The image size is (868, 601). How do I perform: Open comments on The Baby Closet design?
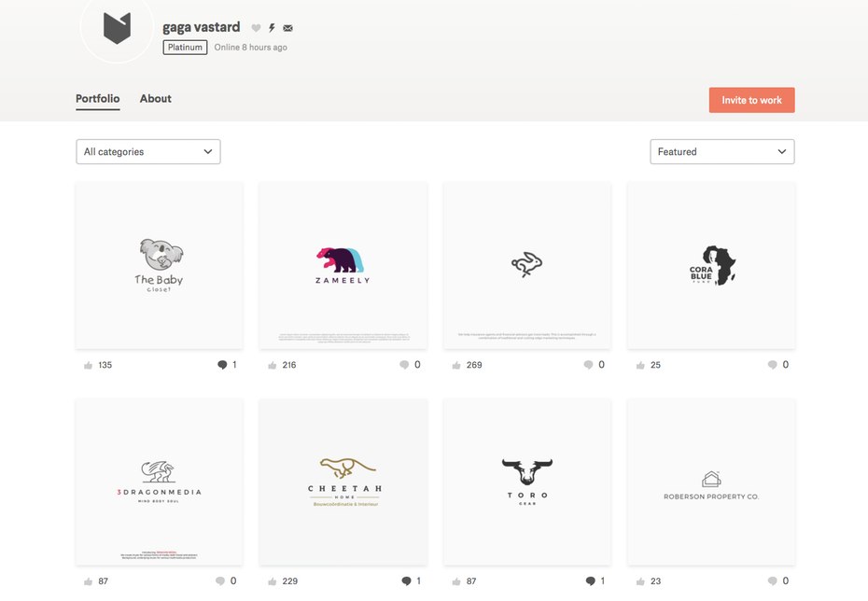pyautogui.click(x=222, y=365)
